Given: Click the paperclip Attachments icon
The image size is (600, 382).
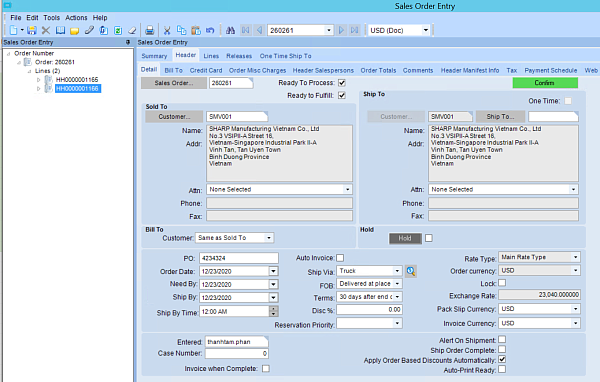Looking at the screenshot, I should (x=89, y=30).
